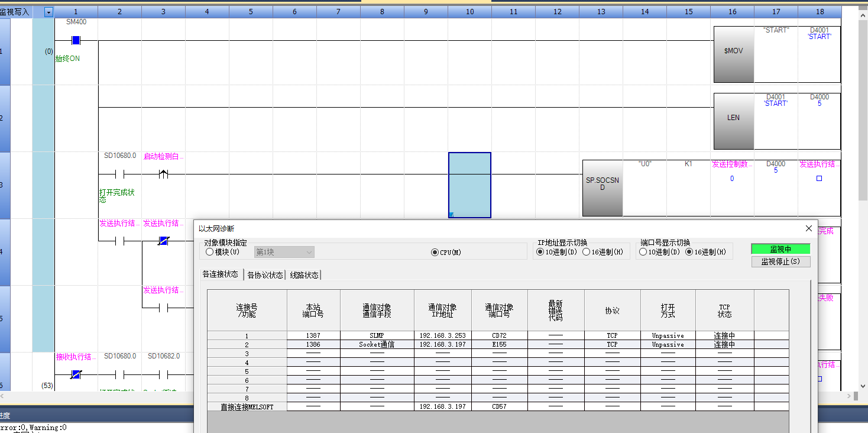Image resolution: width=868 pixels, height=433 pixels.
Task: Open the 监视写入 mode dropdown arrow
Action: point(48,12)
